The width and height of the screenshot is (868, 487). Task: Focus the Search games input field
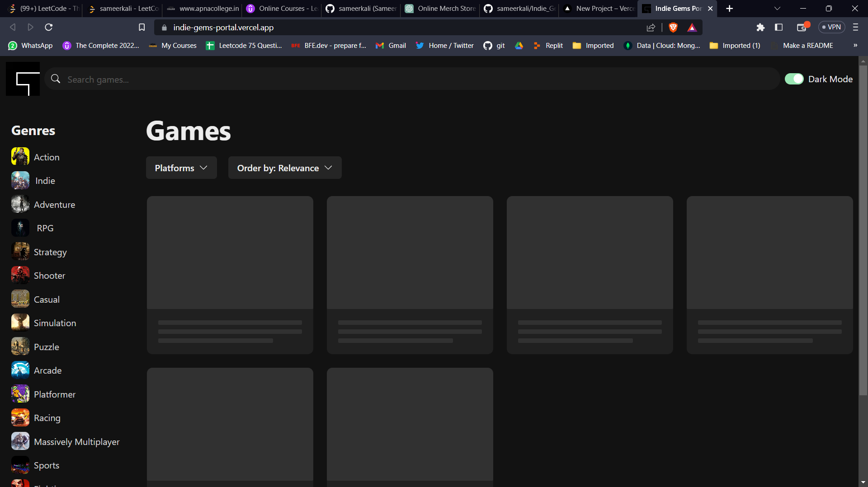tap(411, 79)
